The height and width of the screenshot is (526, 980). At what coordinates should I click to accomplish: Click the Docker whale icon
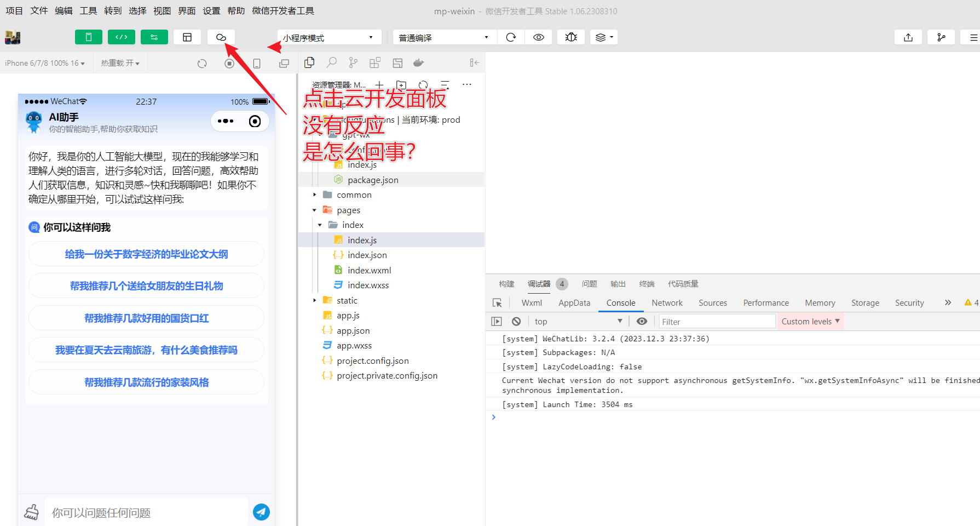click(x=419, y=63)
